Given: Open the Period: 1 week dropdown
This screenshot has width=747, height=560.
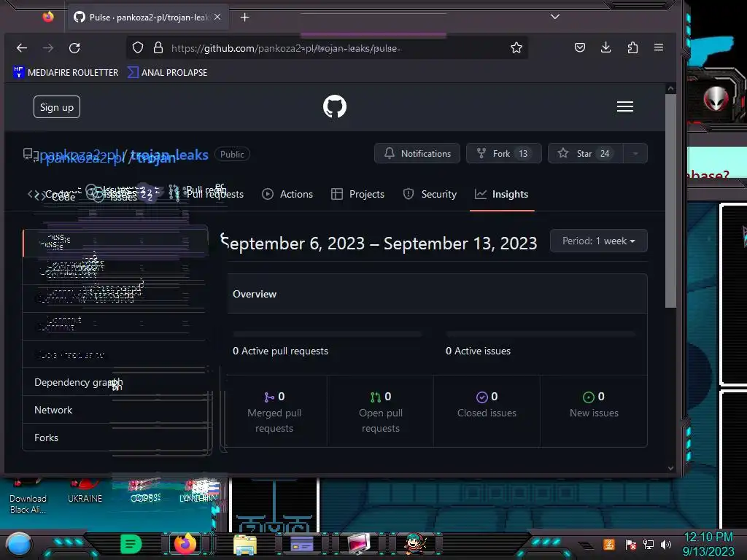Looking at the screenshot, I should click(599, 241).
